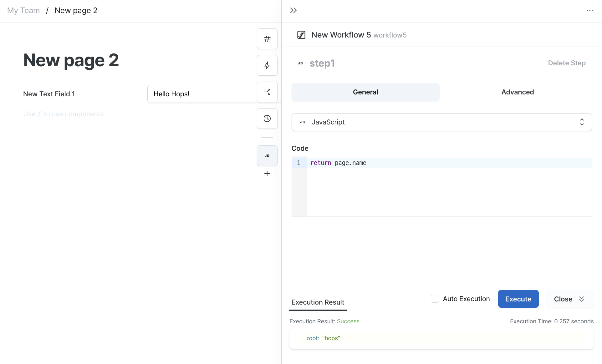Select the General tab

click(x=365, y=92)
